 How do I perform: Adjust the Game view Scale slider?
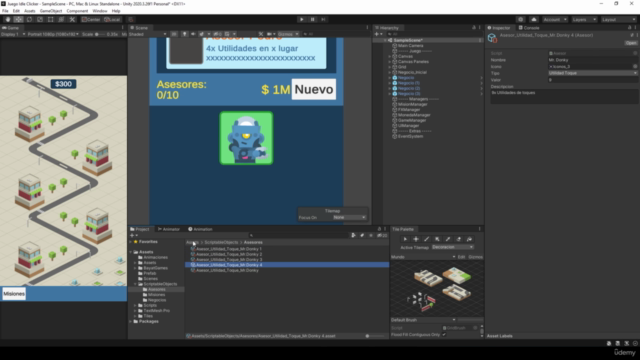click(100, 34)
